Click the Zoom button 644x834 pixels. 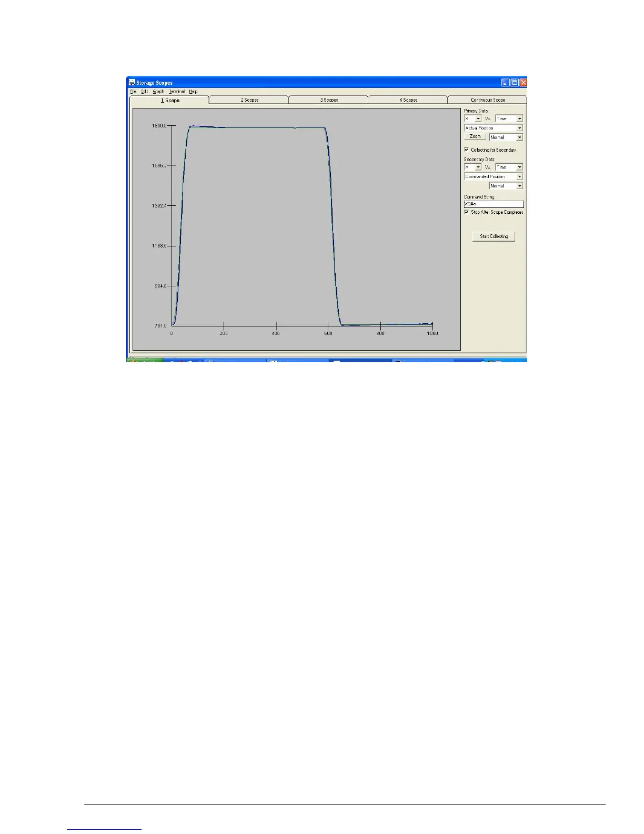click(475, 136)
